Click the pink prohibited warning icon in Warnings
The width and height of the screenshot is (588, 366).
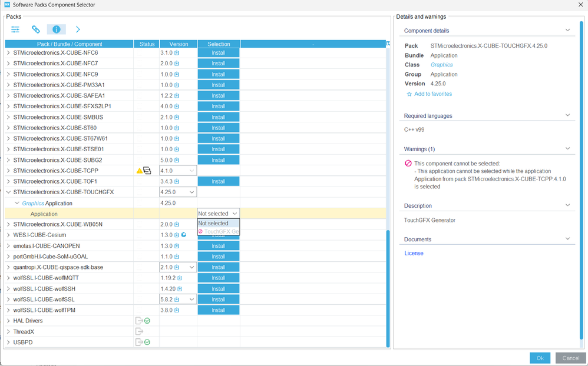point(408,164)
